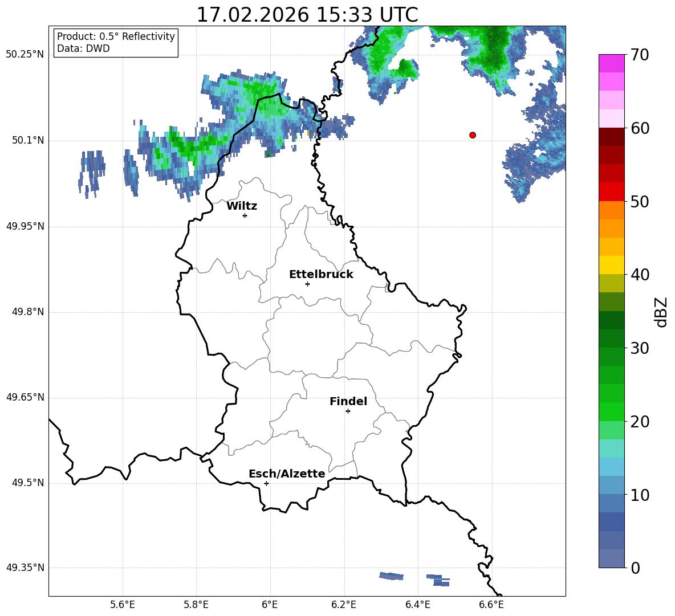This screenshot has width=675, height=616.
Task: Click the 5.6°E longitude label
Action: pyautogui.click(x=123, y=605)
